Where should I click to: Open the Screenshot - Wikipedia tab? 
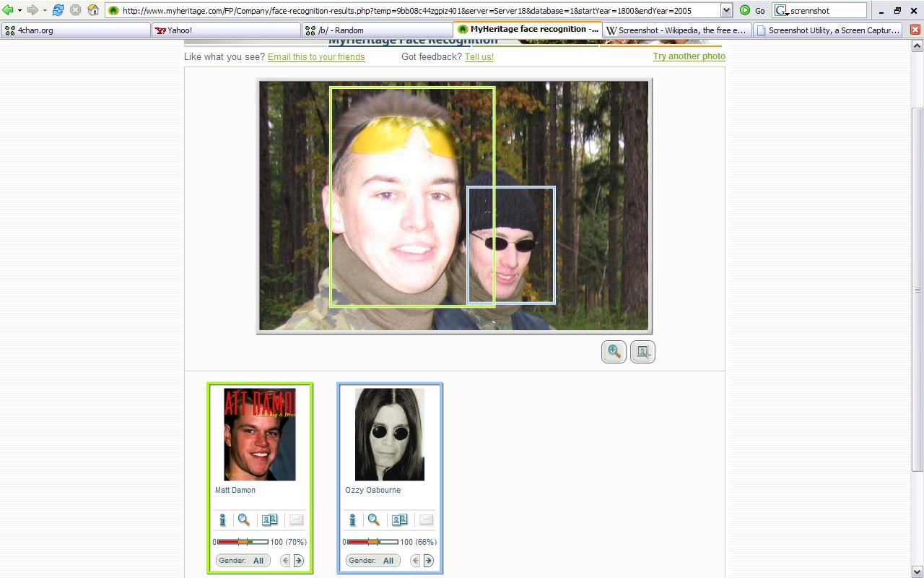click(677, 30)
